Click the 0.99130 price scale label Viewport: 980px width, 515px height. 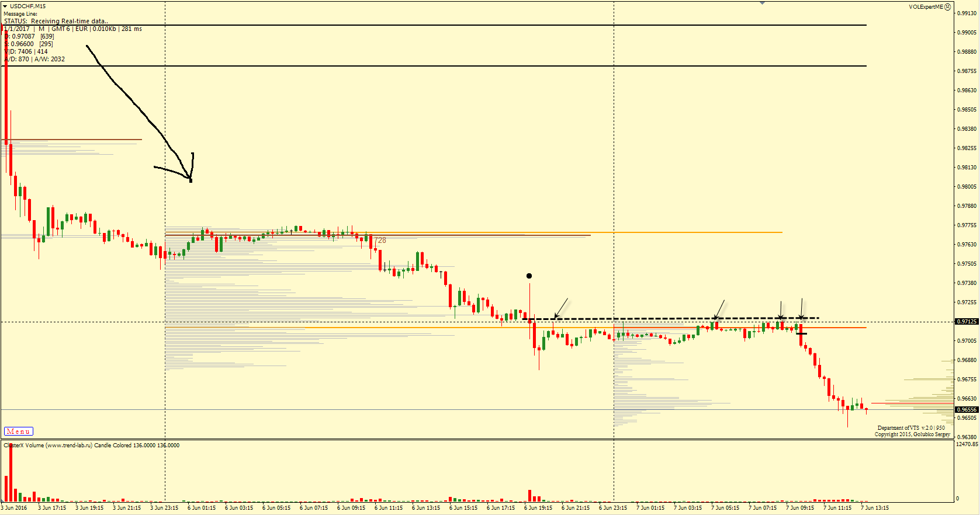point(968,13)
